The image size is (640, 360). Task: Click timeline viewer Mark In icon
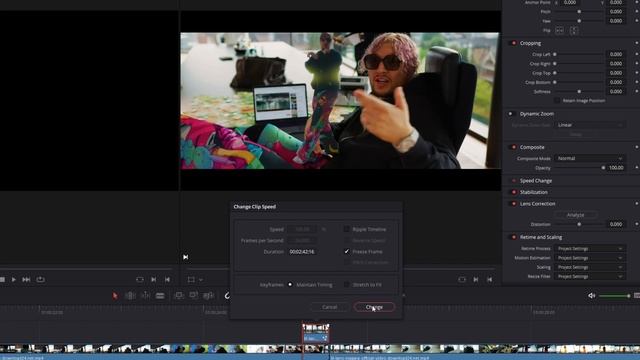pyautogui.click(x=476, y=280)
